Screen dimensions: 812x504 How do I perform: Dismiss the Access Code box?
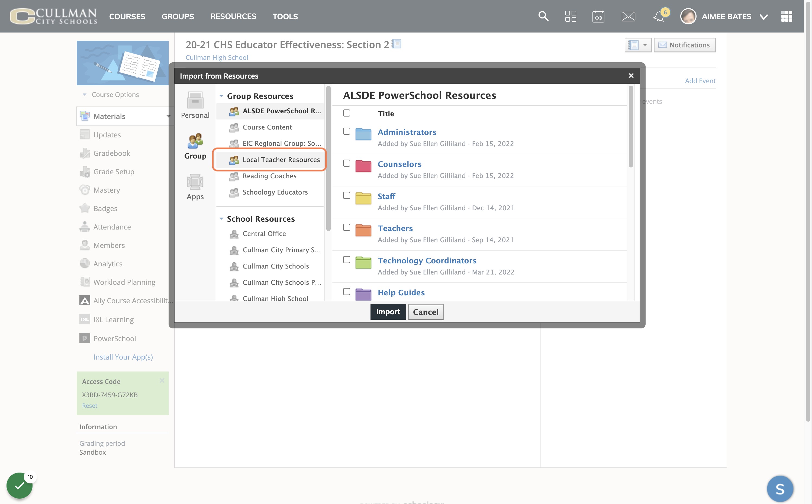162,380
